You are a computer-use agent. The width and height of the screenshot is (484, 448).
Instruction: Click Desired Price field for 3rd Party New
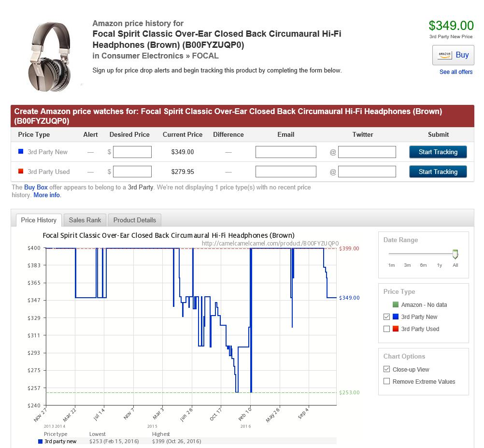coord(132,152)
